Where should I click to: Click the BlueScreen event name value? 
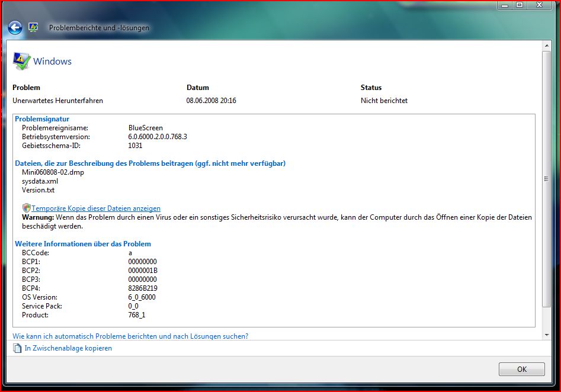145,128
